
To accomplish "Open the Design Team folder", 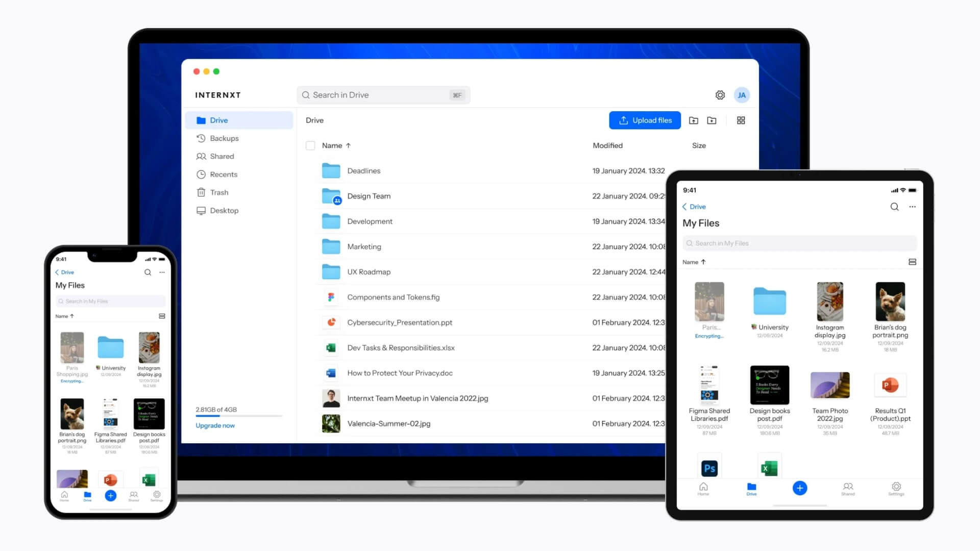I will [369, 196].
